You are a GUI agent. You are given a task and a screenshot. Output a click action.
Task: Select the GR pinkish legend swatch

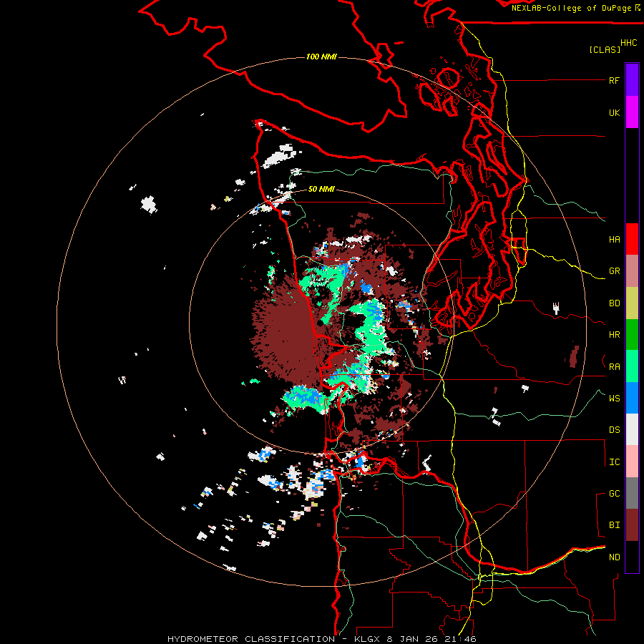click(x=632, y=271)
